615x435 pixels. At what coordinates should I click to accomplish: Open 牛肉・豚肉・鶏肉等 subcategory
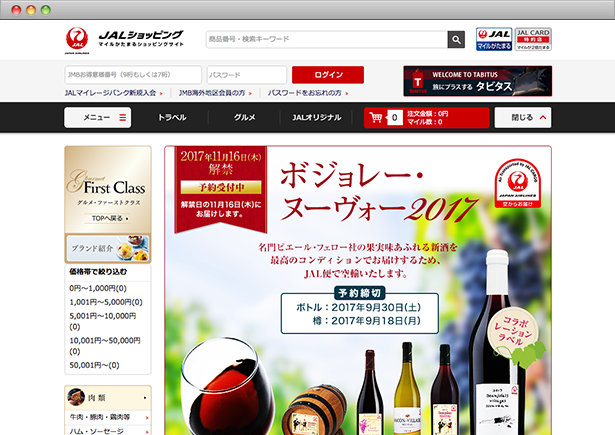coord(108,417)
